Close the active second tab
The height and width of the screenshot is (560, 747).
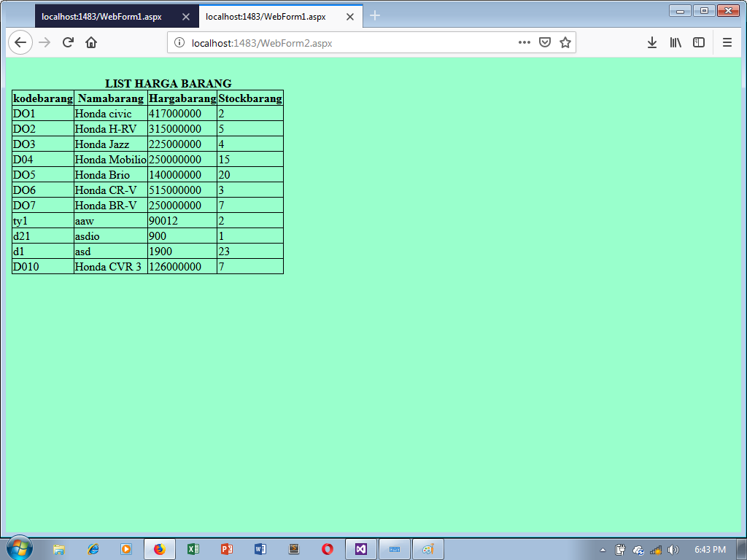pyautogui.click(x=349, y=17)
